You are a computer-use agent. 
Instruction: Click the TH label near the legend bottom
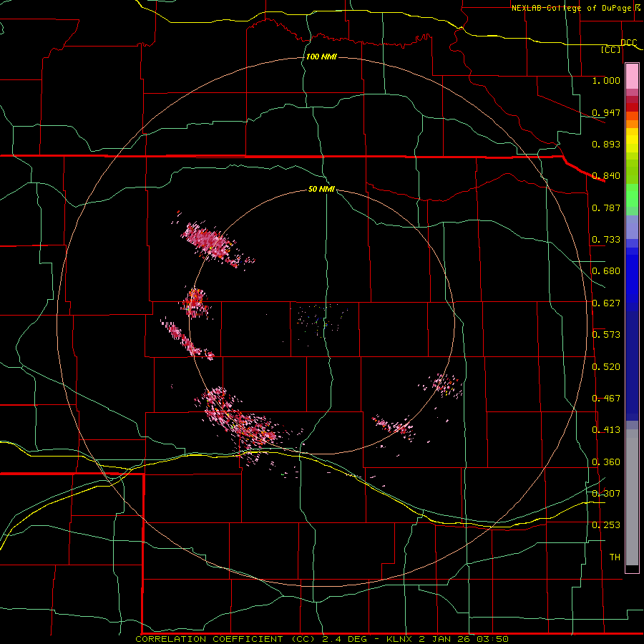point(615,557)
